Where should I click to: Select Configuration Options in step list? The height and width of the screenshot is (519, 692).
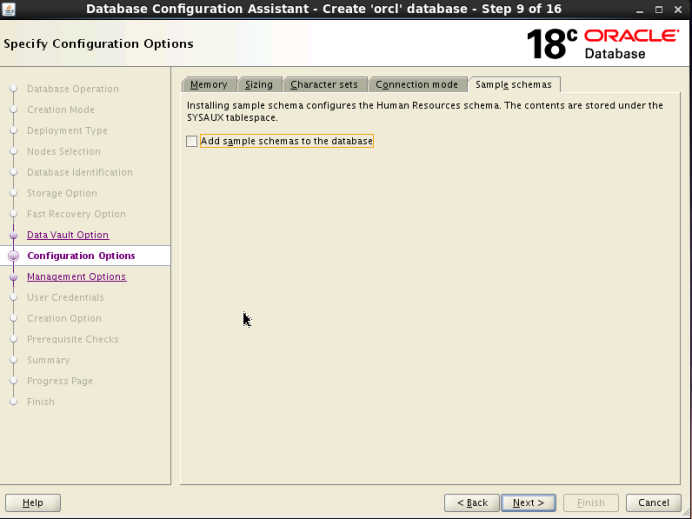[x=81, y=256]
